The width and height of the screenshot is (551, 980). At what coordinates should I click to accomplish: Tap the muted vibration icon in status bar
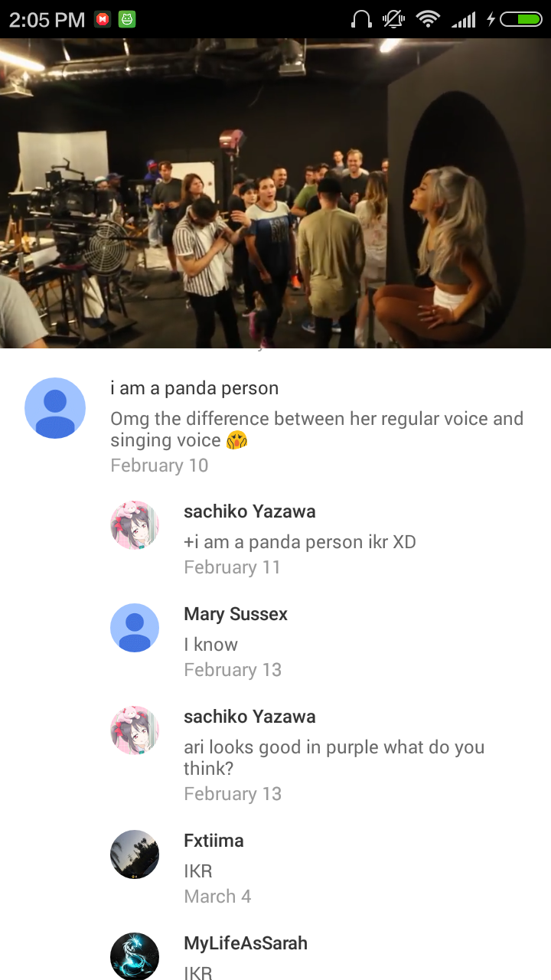(394, 19)
